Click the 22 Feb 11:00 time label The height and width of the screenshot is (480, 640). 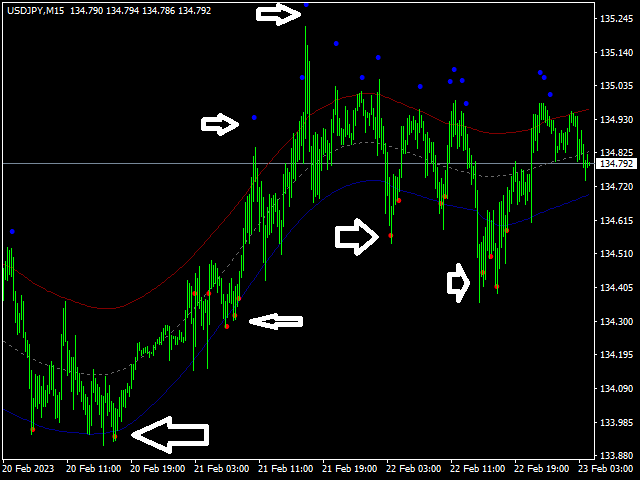[478, 469]
